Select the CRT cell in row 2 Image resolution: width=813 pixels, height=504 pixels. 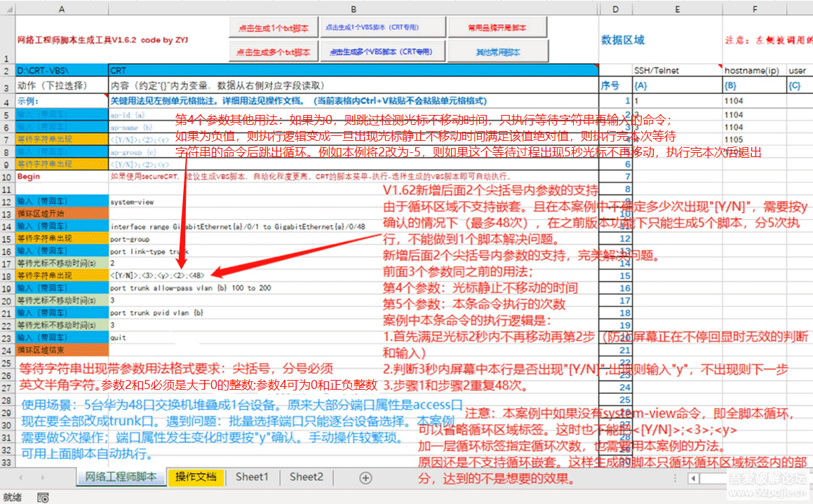click(354, 70)
